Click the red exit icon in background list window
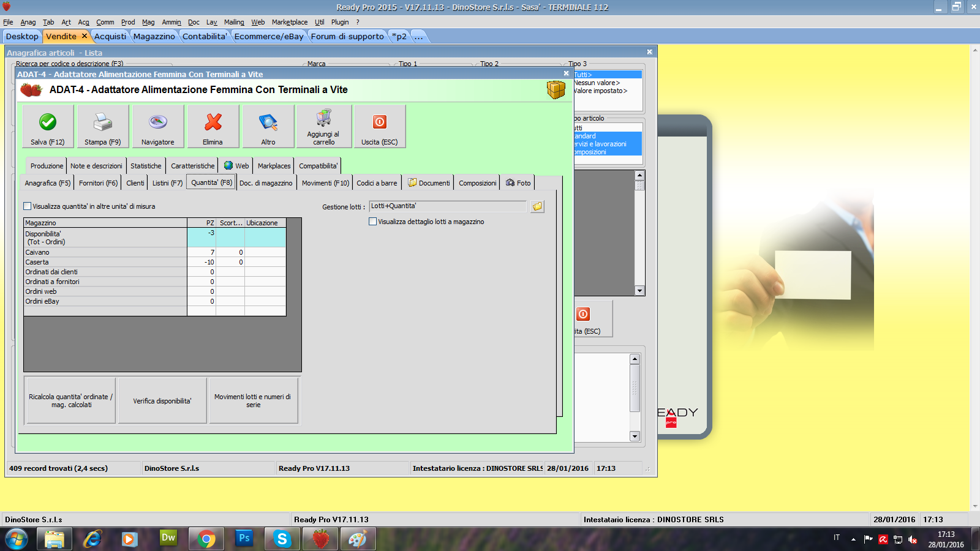Image resolution: width=980 pixels, height=551 pixels. 583,314
